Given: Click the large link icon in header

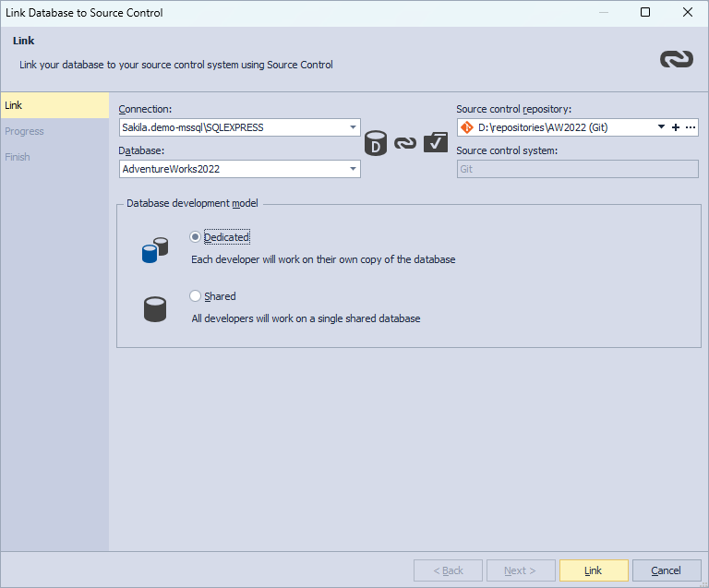Looking at the screenshot, I should [677, 59].
